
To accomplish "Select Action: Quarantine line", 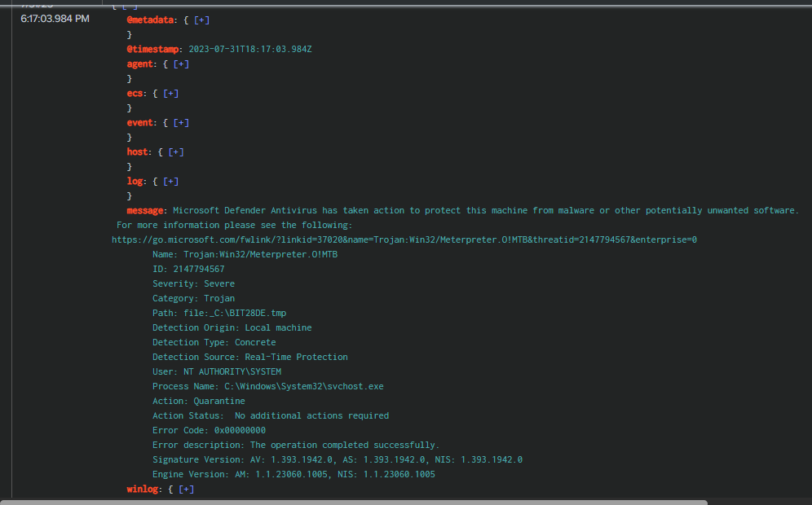I will [x=199, y=401].
